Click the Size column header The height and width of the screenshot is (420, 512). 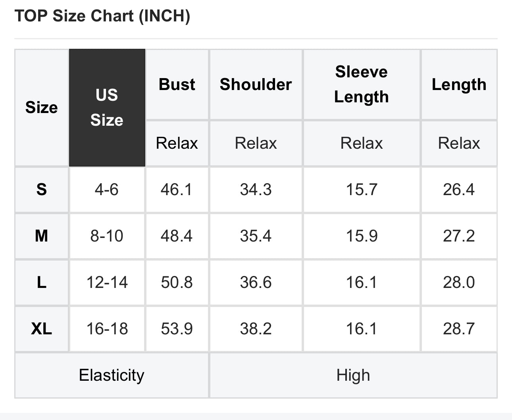tap(42, 107)
